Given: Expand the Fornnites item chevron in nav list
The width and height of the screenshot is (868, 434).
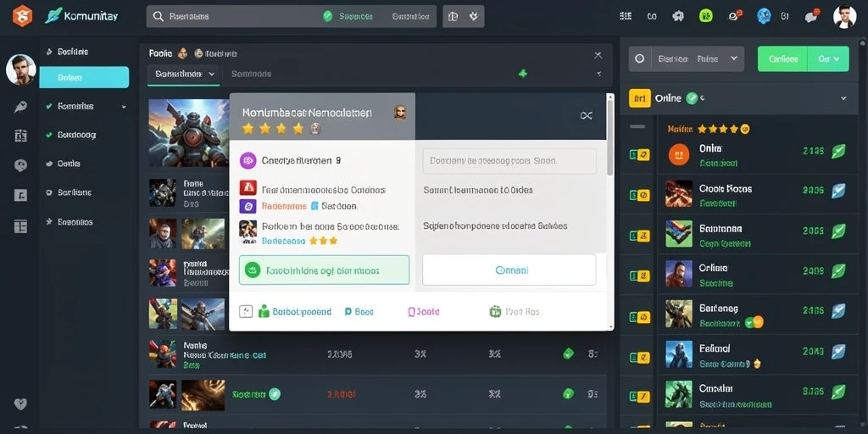Looking at the screenshot, I should [124, 106].
